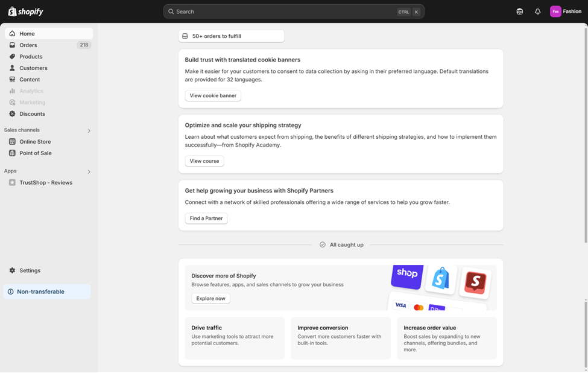Viewport: 588px width, 373px height.
Task: Focus the Search field
Action: (x=294, y=11)
